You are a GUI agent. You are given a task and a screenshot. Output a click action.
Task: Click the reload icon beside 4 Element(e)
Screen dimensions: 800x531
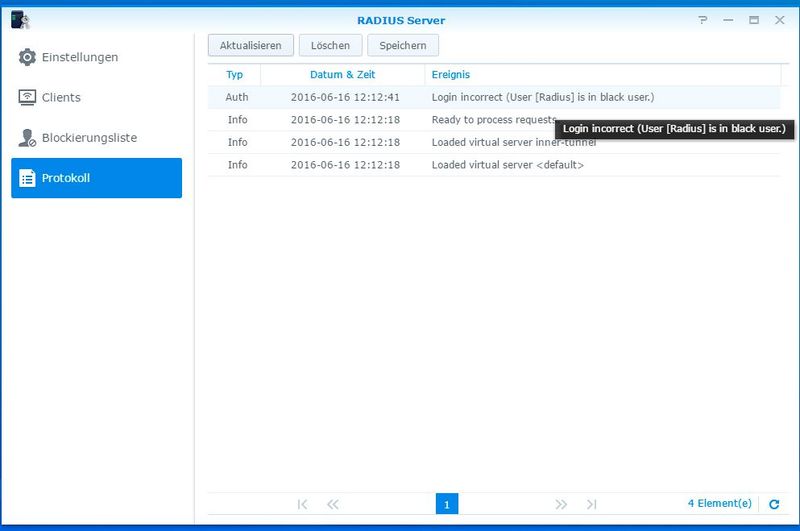coord(774,504)
